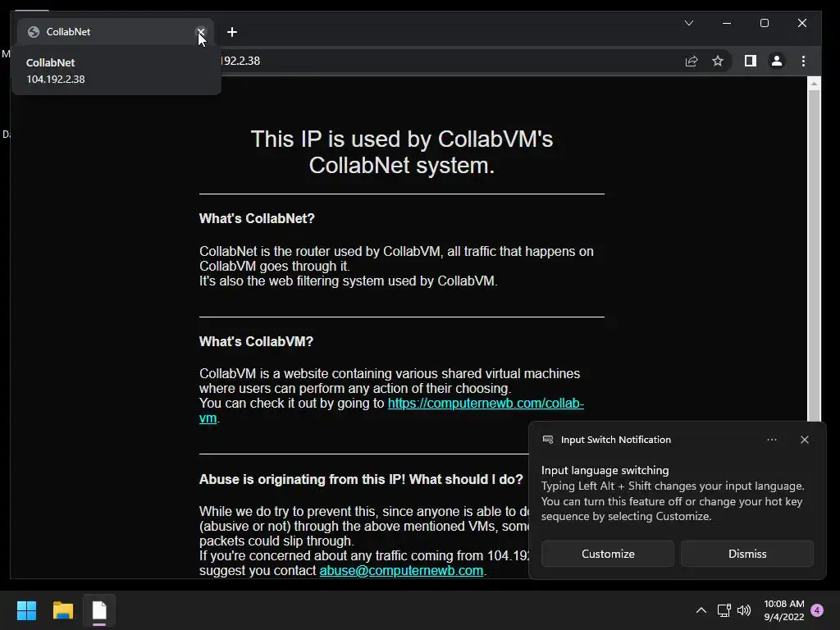This screenshot has width=840, height=630.
Task: Click 'Input language switching' notification title
Action: point(605,470)
